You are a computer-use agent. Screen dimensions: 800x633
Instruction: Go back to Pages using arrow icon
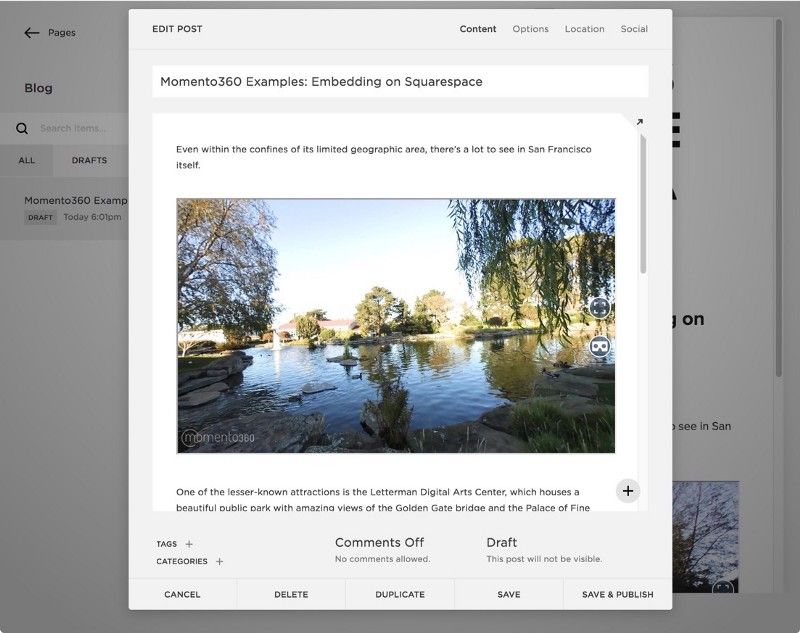coord(32,33)
